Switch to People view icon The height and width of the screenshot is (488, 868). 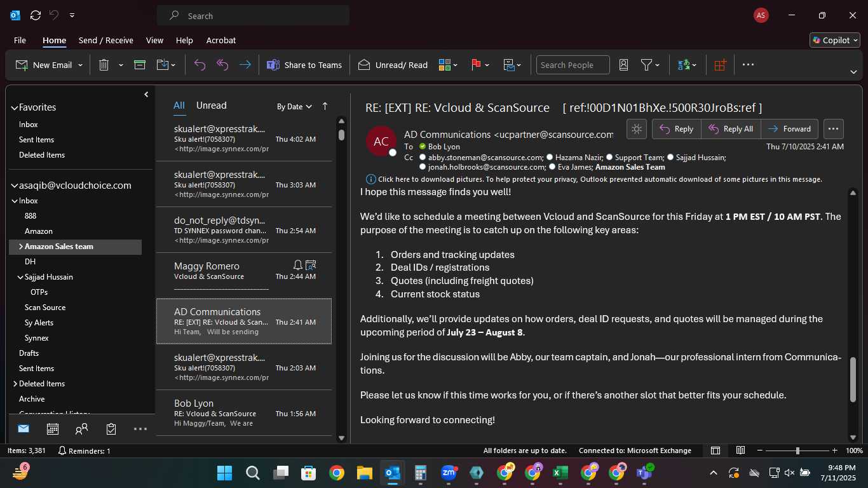[81, 429]
